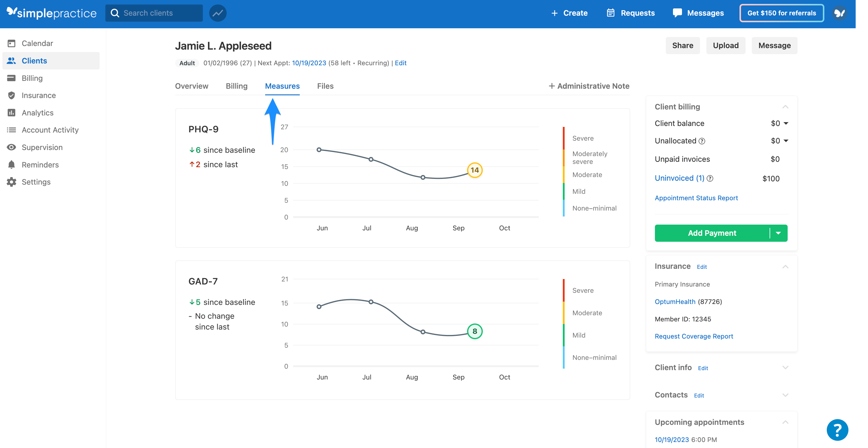Open Requests via the clipboard icon
Viewport: 868px width, 448px height.
click(611, 13)
